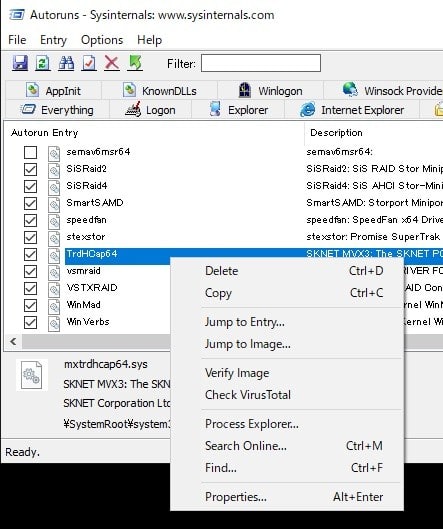Click the semav6msr64 file icon
The width and height of the screenshot is (443, 529).
[x=54, y=153]
